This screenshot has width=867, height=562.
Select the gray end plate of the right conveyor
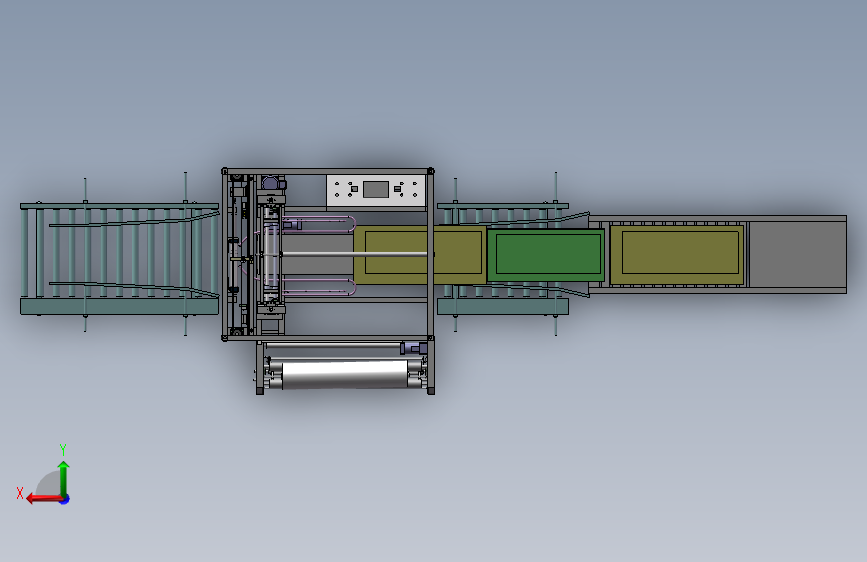click(x=797, y=254)
